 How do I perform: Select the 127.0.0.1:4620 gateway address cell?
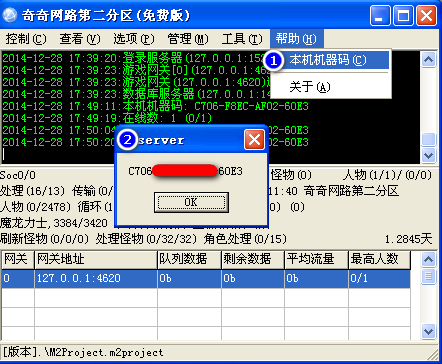click(96, 278)
